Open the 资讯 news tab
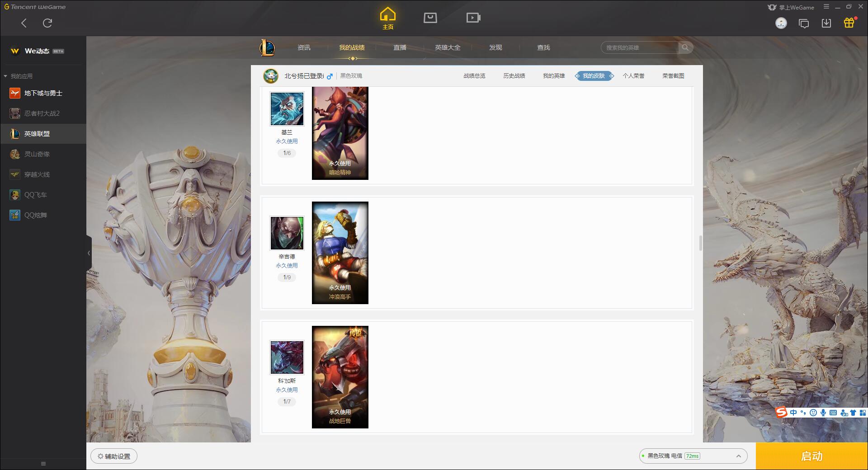The height and width of the screenshot is (470, 868). tap(304, 47)
